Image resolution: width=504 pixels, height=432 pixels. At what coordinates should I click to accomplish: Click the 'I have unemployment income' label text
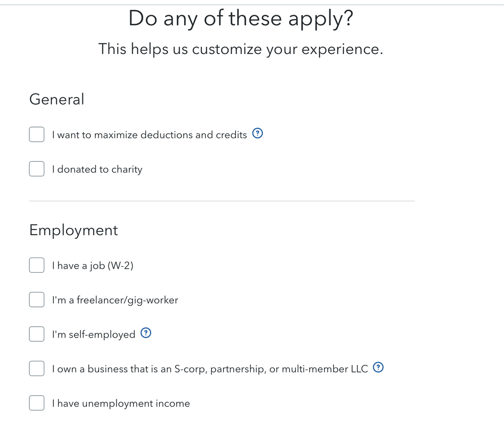tap(121, 403)
